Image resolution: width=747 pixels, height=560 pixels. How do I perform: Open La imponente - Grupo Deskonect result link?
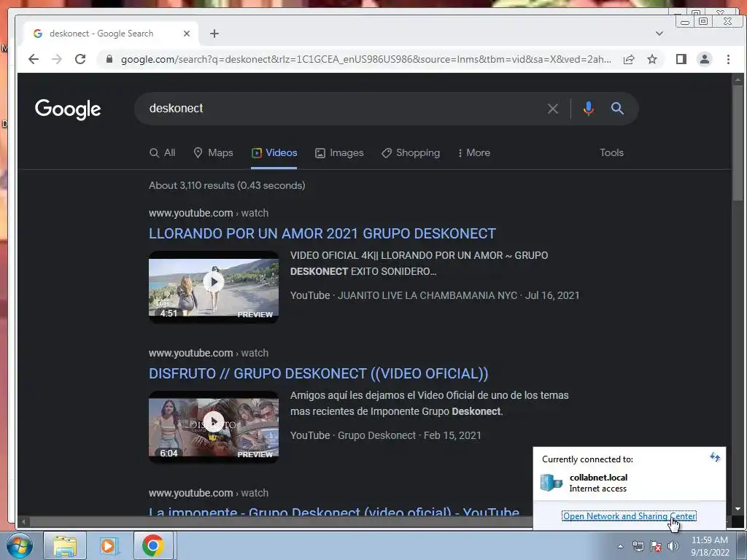334,511
